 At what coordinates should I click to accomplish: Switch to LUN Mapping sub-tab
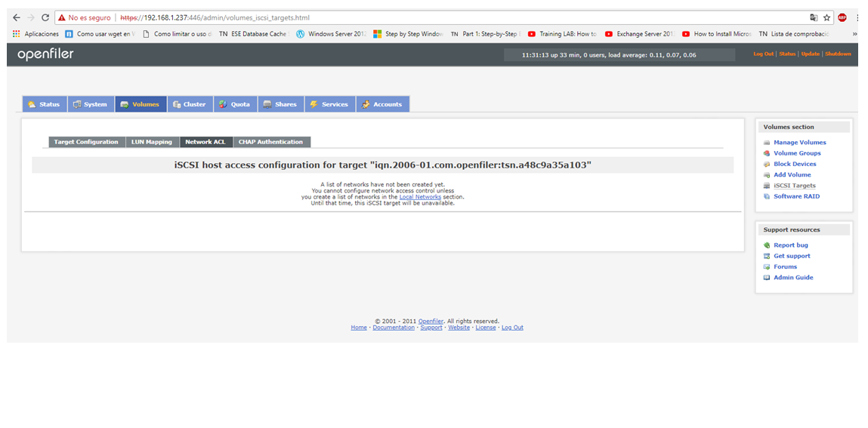pyautogui.click(x=153, y=142)
